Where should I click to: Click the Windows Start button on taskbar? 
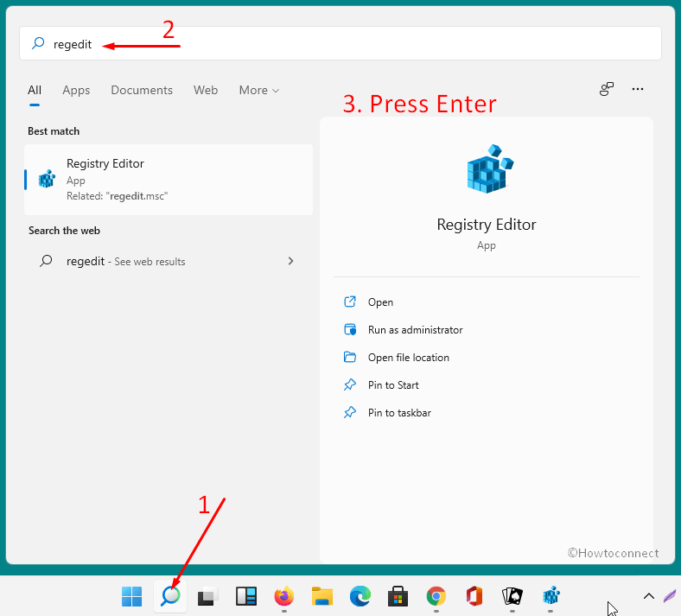pos(131,596)
